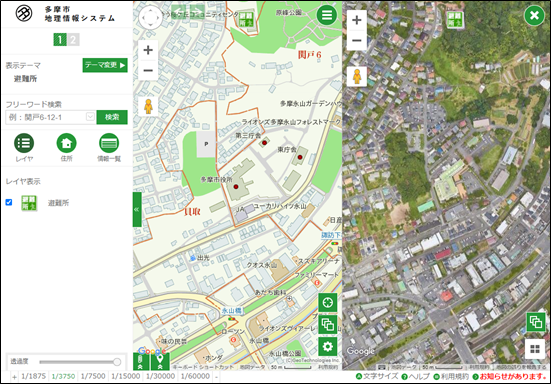Viewport: 551px width, 384px height.
Task: Open the hamburger menu on the map
Action: (326, 15)
